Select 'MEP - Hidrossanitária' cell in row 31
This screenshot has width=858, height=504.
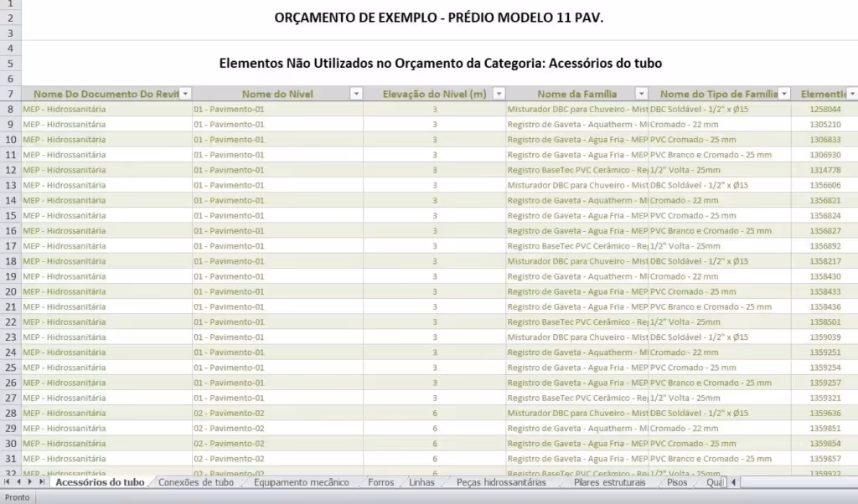click(x=106, y=459)
